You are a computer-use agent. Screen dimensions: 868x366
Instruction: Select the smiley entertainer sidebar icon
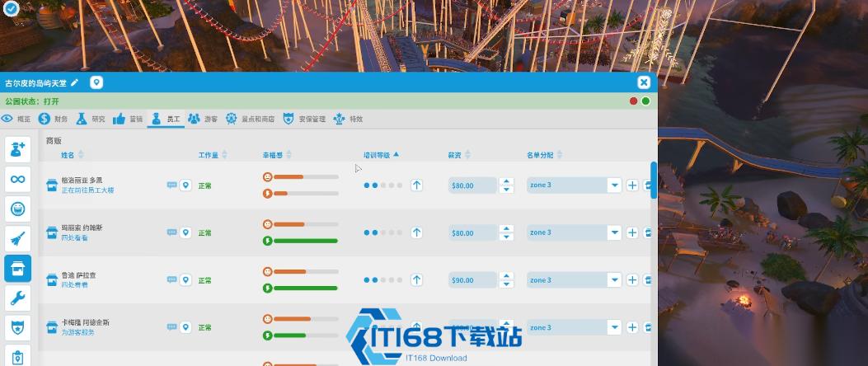click(x=17, y=209)
